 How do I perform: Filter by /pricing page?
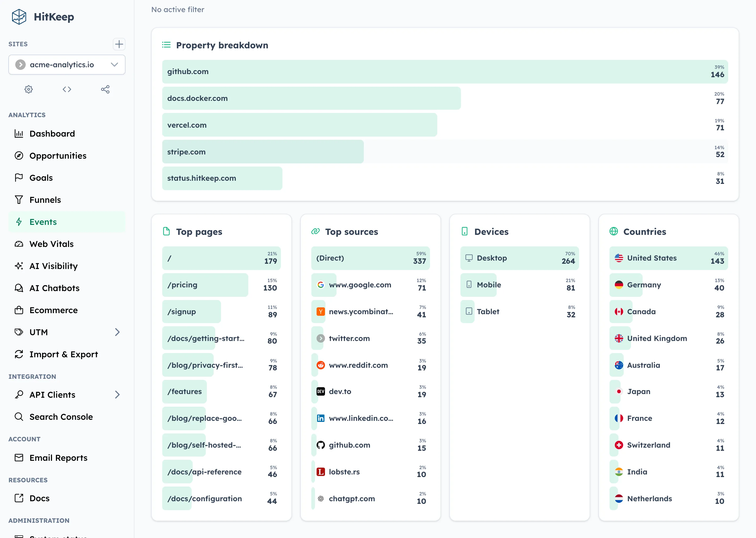(222, 285)
